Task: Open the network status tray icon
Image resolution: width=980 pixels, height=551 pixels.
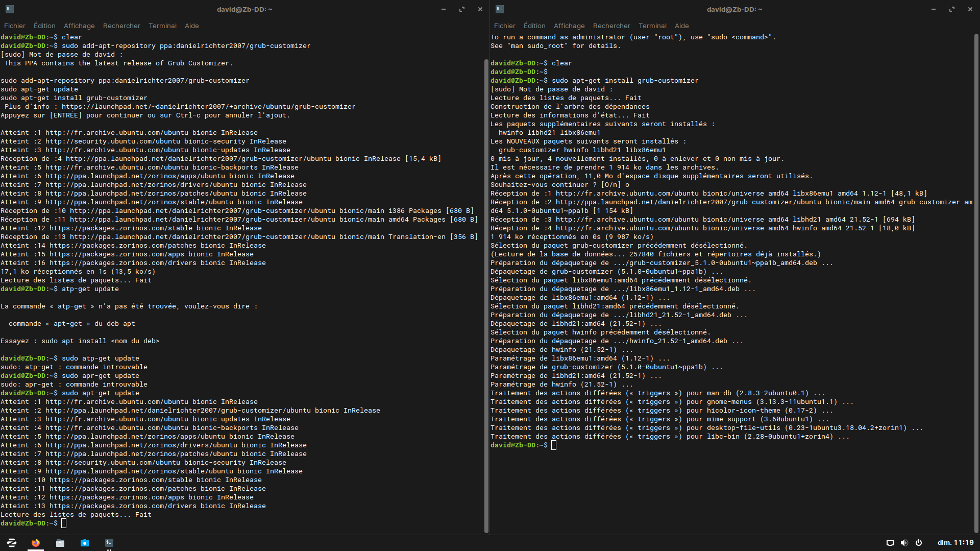Action: (890, 543)
